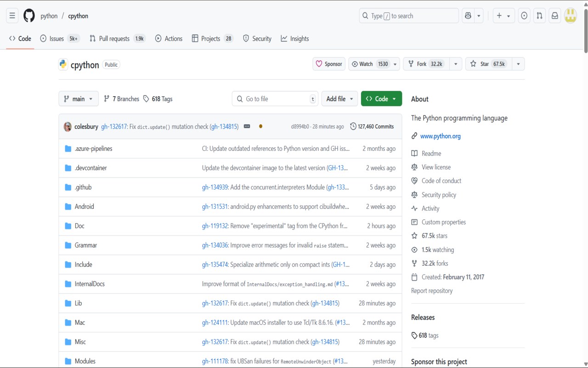View the 1.5k watching link
Screen dimensions: 588x368
click(x=433, y=250)
